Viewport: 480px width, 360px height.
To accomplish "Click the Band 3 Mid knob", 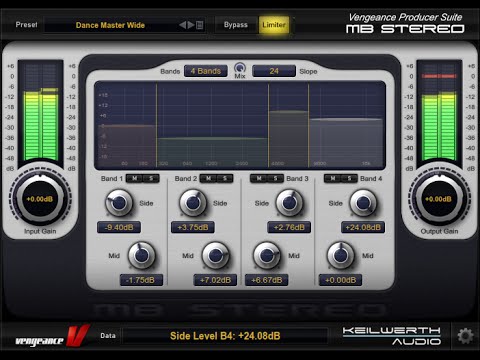I will pyautogui.click(x=267, y=255).
